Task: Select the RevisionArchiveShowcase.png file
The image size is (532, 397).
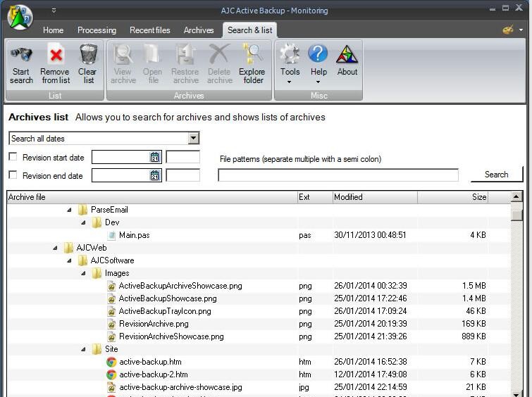Action: [x=171, y=336]
